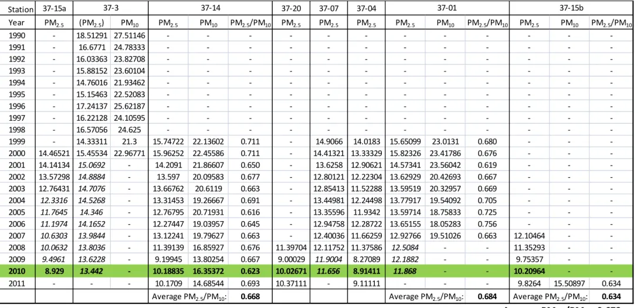Click year row label '1999'
This screenshot has width=644, height=308.
[18, 142]
